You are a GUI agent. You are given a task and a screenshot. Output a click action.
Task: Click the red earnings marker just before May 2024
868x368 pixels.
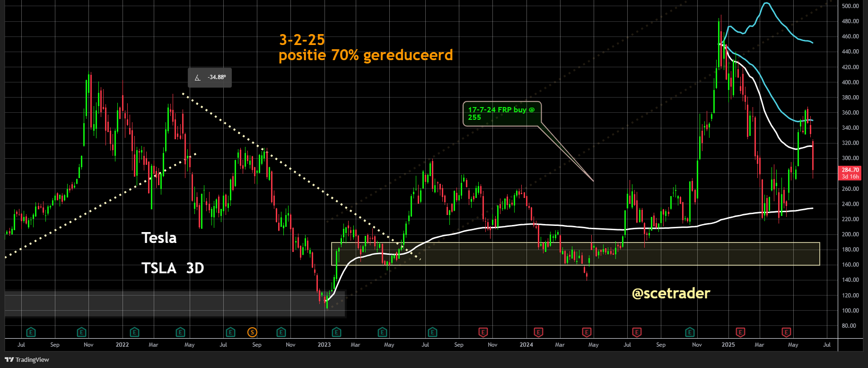point(587,332)
